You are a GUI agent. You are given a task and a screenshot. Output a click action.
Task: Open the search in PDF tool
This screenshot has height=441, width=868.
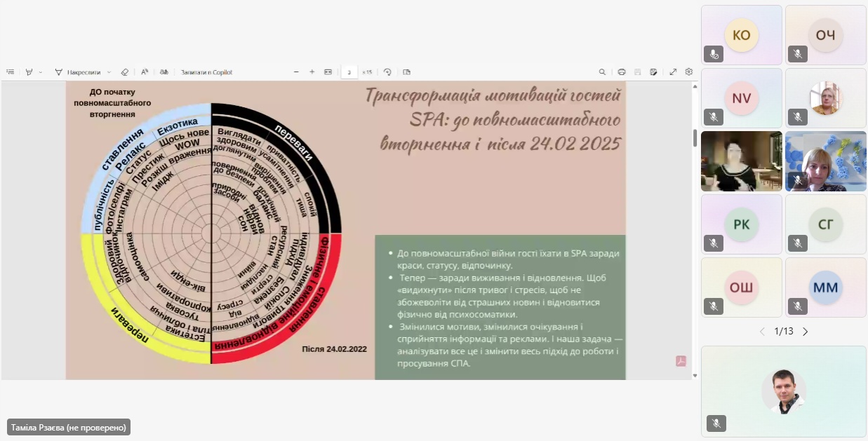click(x=602, y=72)
